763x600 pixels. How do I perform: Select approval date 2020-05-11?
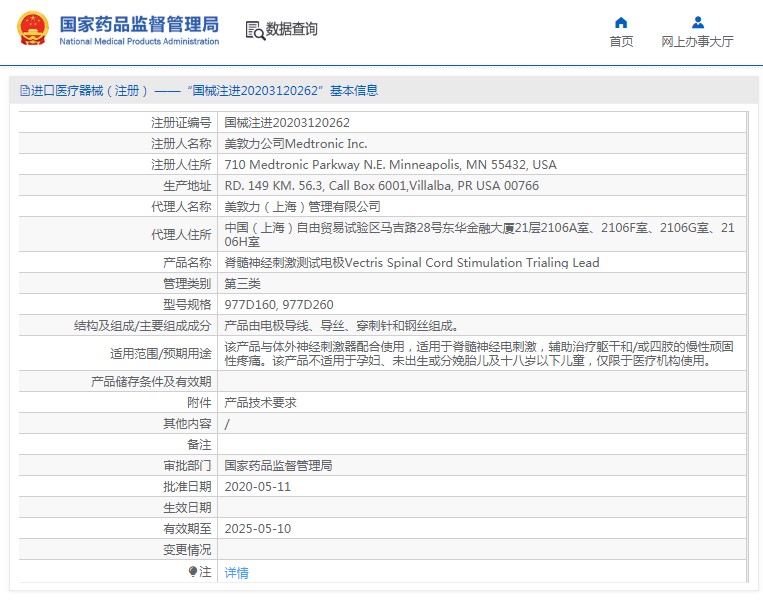(257, 487)
